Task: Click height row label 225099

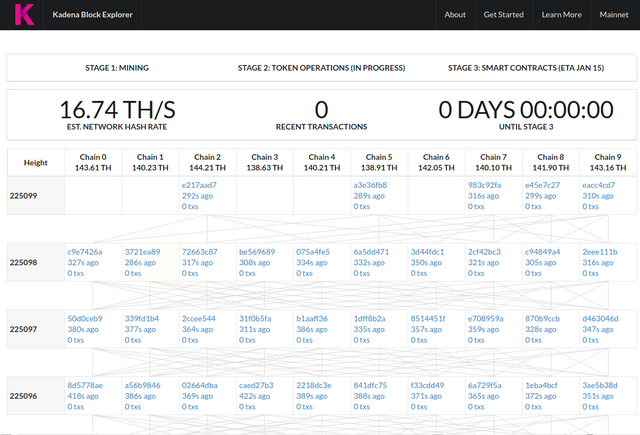Action: (x=23, y=195)
